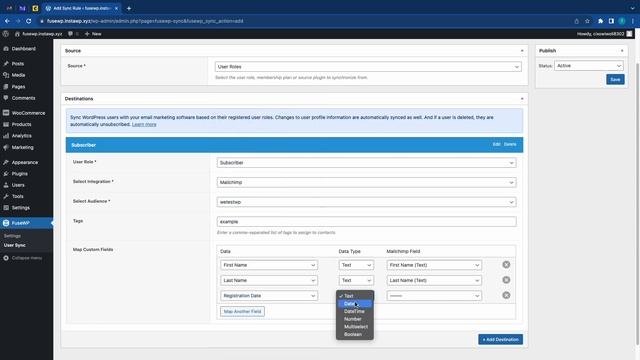The image size is (640, 360).
Task: Click the Marketing megaphone icon
Action: (6, 147)
